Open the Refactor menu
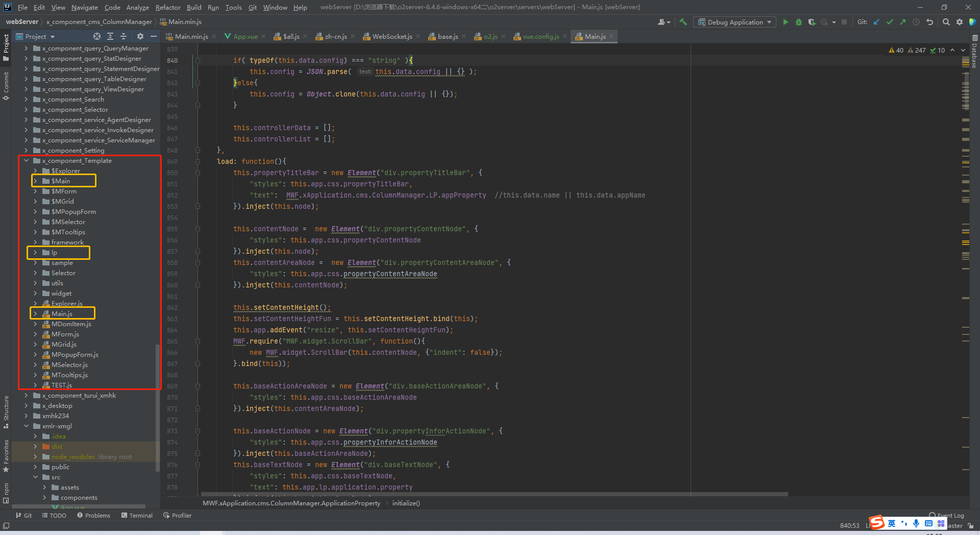The height and width of the screenshot is (535, 980). click(x=168, y=7)
